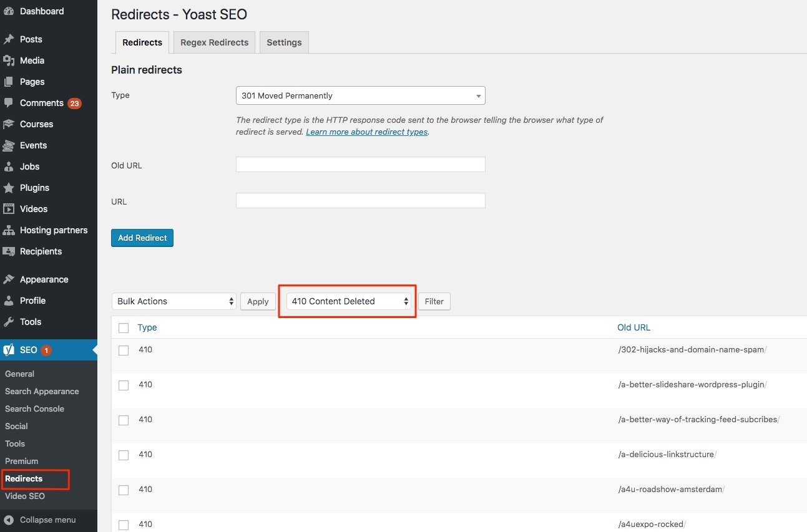Open Media via its sidebar icon
The width and height of the screenshot is (807, 532).
pyautogui.click(x=9, y=60)
